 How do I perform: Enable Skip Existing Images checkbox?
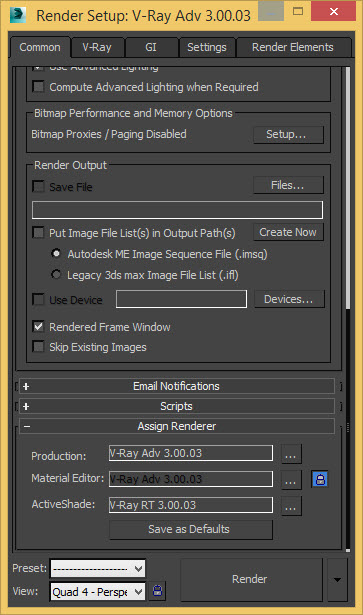[38, 347]
